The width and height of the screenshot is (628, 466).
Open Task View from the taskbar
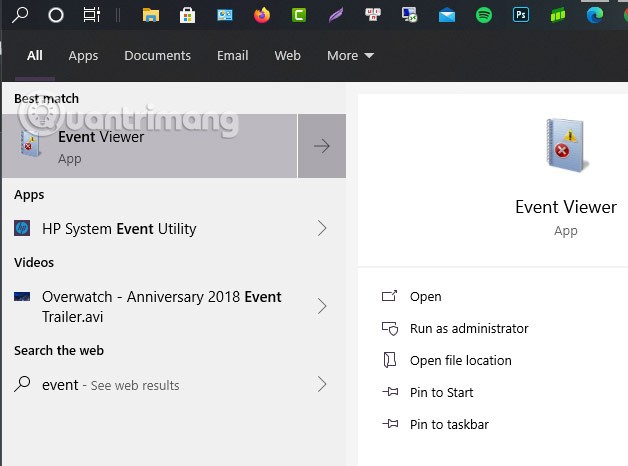(91, 15)
